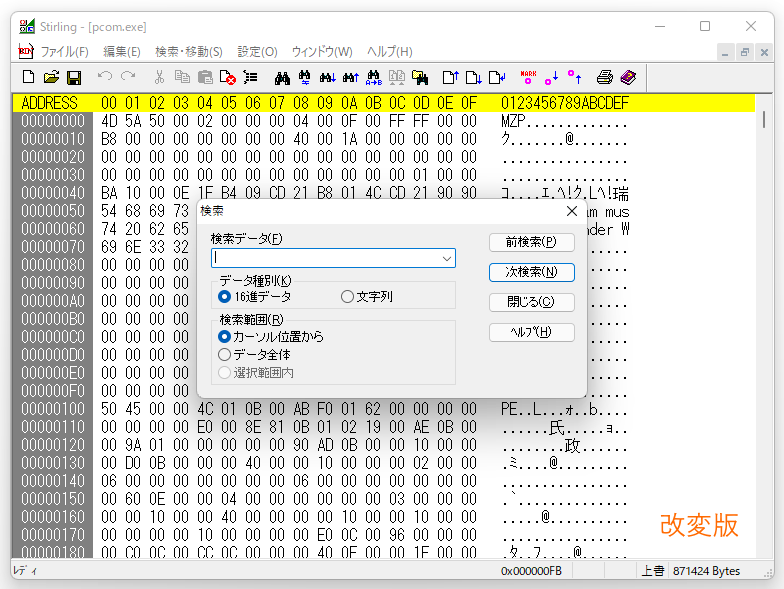The height and width of the screenshot is (589, 784).
Task: Click the ADDRESS column header
Action: coord(50,103)
